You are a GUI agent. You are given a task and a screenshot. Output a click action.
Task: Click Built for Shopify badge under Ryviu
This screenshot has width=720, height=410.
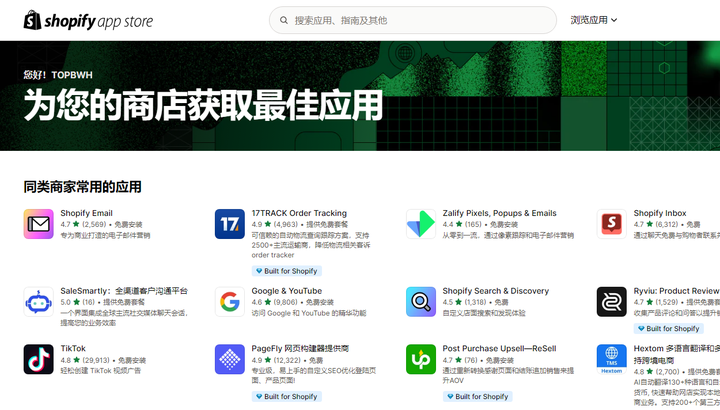(669, 329)
